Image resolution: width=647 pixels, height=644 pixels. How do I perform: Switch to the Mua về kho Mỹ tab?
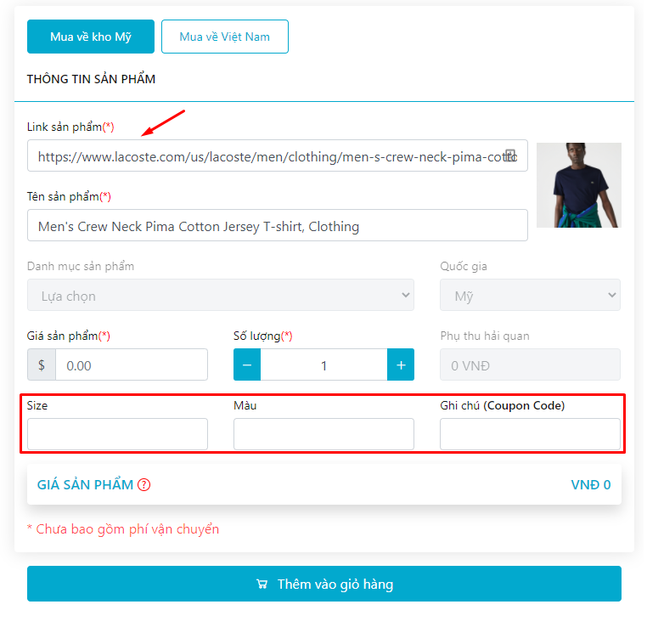91,37
